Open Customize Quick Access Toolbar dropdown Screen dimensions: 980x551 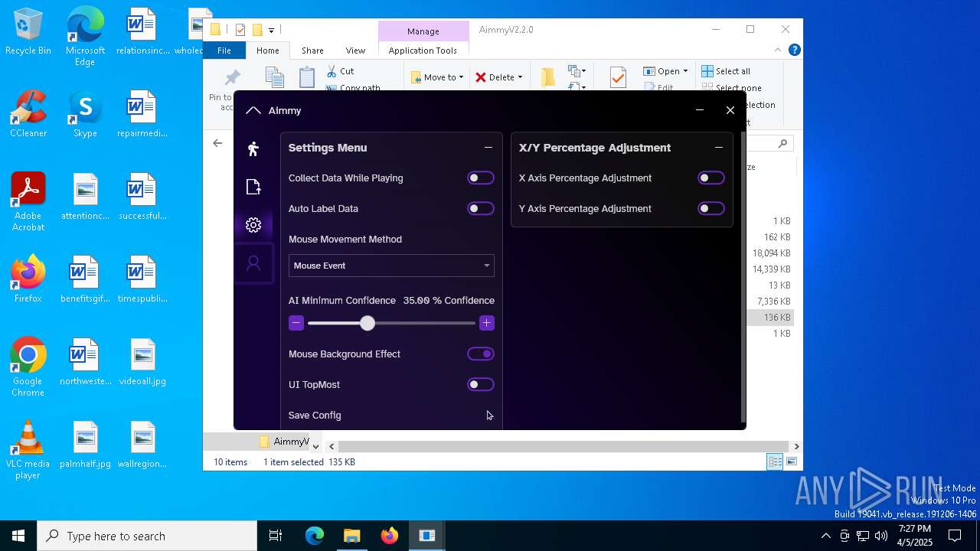pos(271,31)
